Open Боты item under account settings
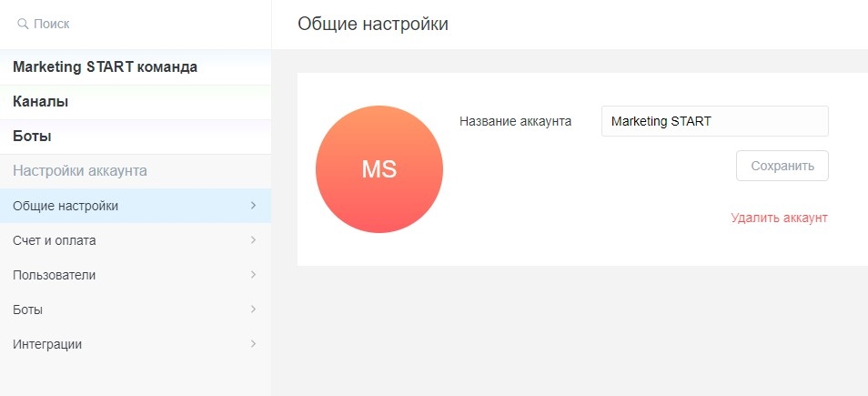The height and width of the screenshot is (396, 868). click(x=28, y=310)
